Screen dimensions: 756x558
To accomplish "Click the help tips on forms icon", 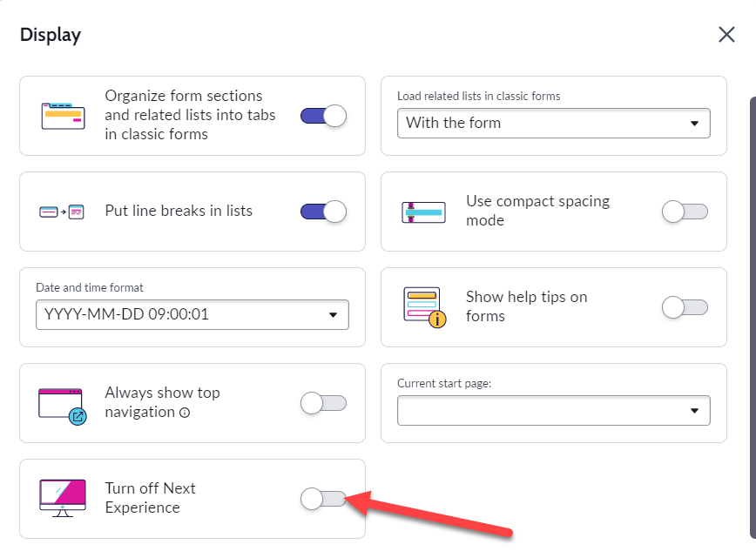I will pos(424,306).
